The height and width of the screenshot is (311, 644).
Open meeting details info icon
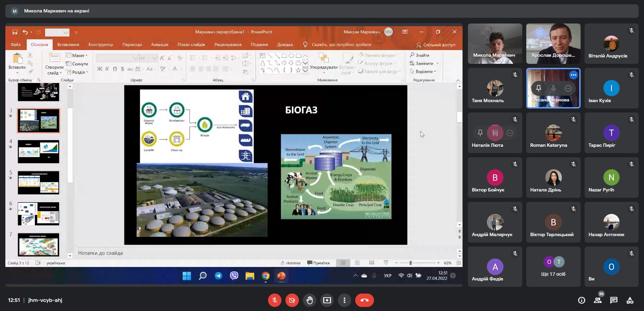[x=581, y=300]
